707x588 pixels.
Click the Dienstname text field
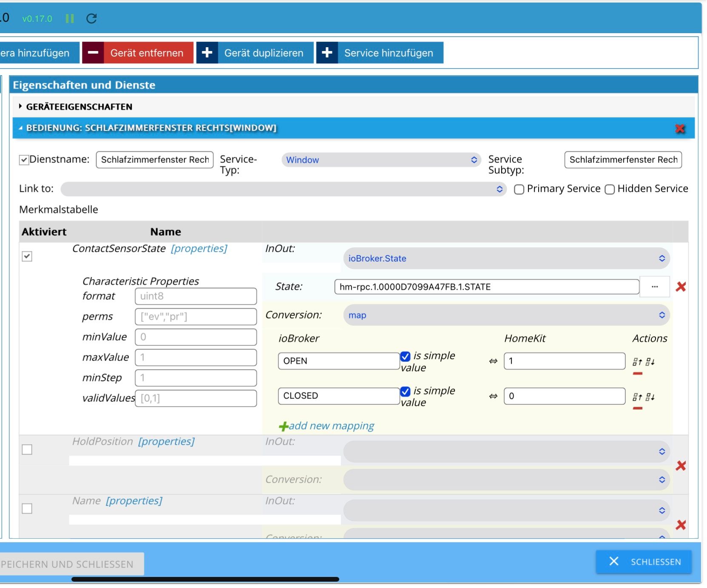(x=155, y=160)
